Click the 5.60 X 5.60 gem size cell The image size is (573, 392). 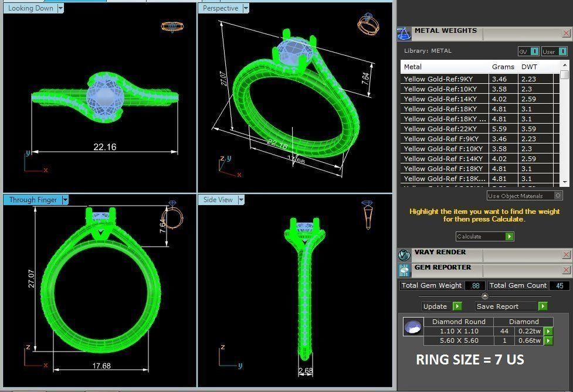coord(459,340)
